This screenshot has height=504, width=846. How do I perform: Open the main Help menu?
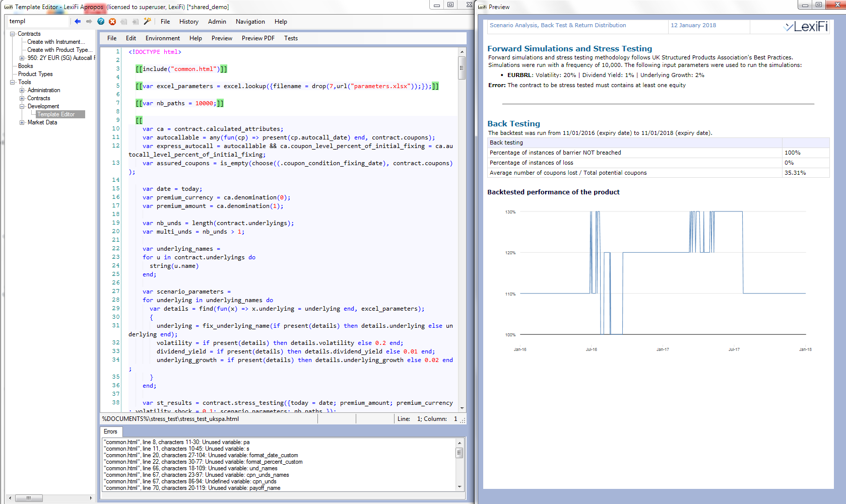(281, 22)
